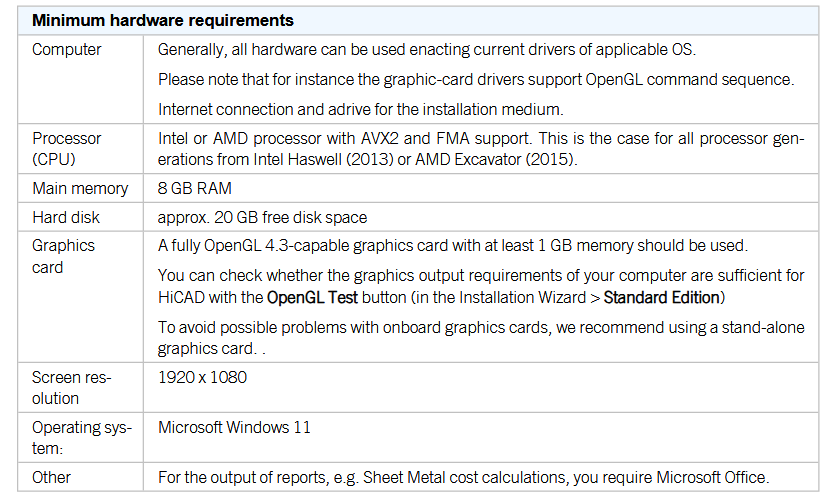Click the line about Internet connection and drive
The height and width of the screenshot is (499, 831).
coord(360,109)
